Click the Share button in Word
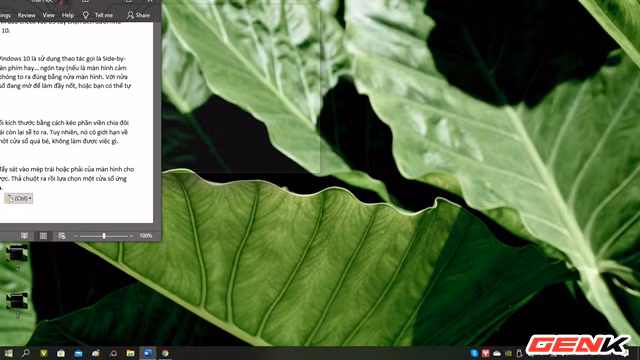 click(138, 15)
